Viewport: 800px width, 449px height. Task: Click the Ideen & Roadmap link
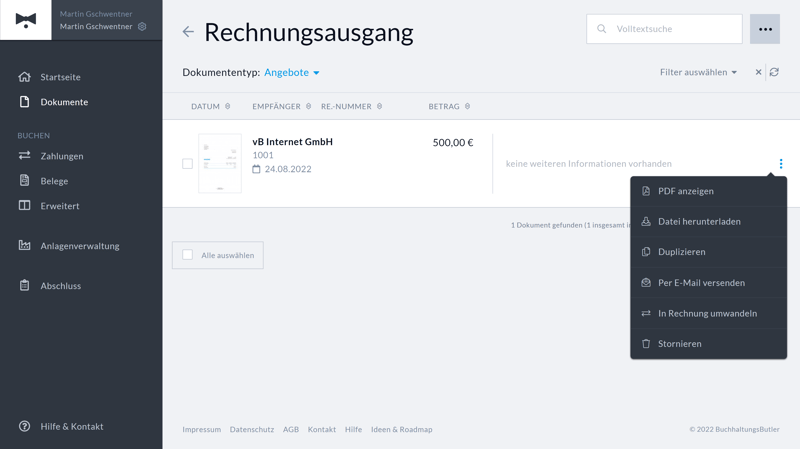click(x=401, y=429)
